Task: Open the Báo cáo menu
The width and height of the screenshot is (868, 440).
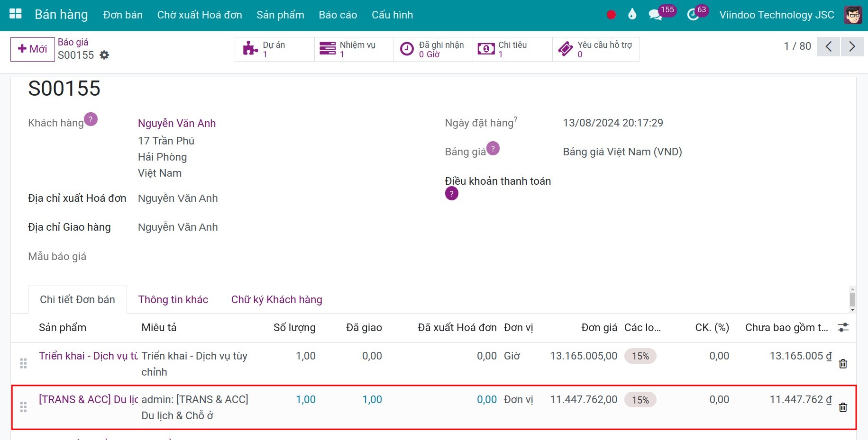Action: click(338, 15)
